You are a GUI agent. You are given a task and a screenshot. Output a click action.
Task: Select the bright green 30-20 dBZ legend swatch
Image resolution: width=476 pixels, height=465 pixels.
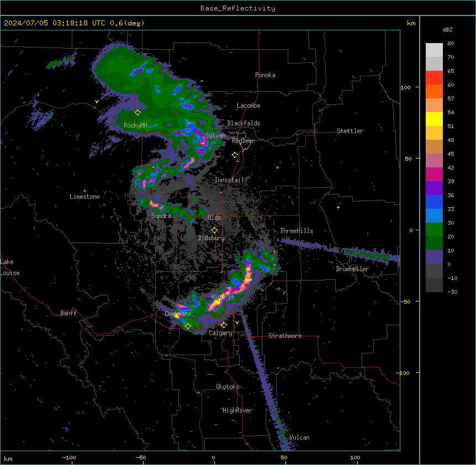pos(434,230)
